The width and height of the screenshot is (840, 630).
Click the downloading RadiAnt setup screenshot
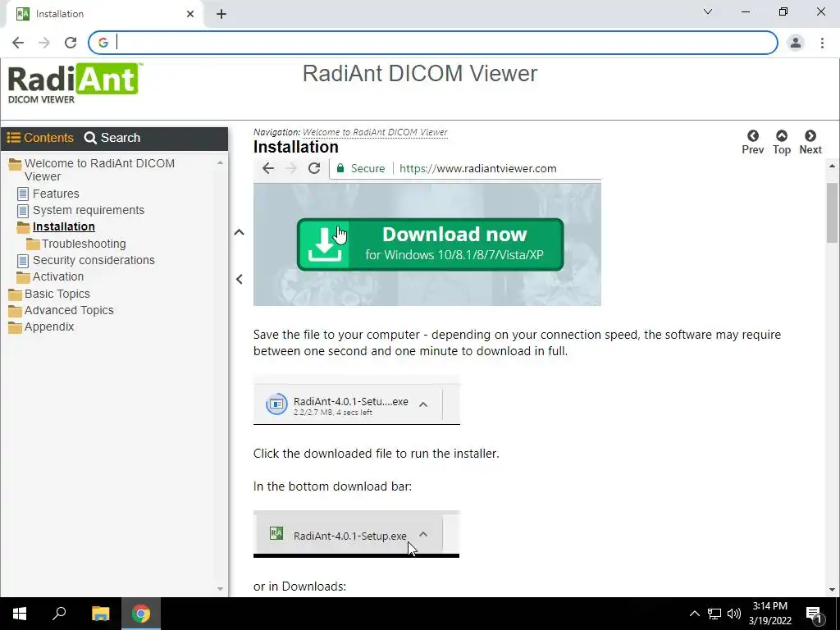pyautogui.click(x=357, y=400)
